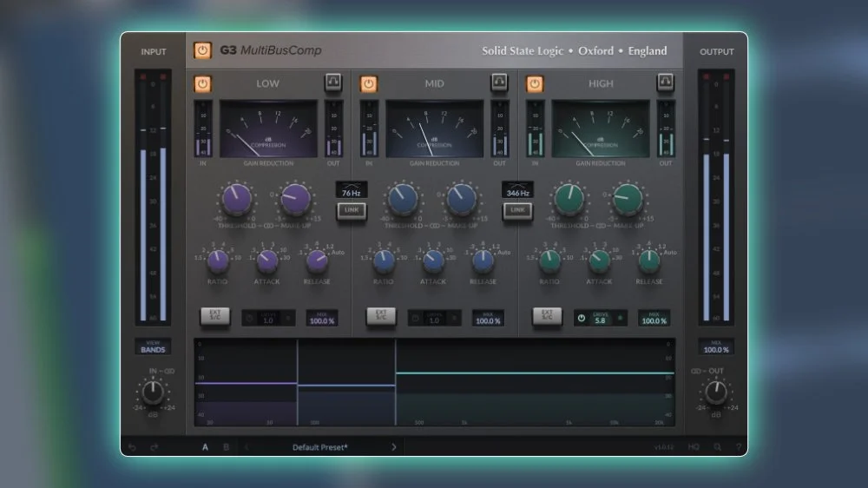Click the MID band EXT S/C button
The height and width of the screenshot is (488, 868).
tap(381, 316)
